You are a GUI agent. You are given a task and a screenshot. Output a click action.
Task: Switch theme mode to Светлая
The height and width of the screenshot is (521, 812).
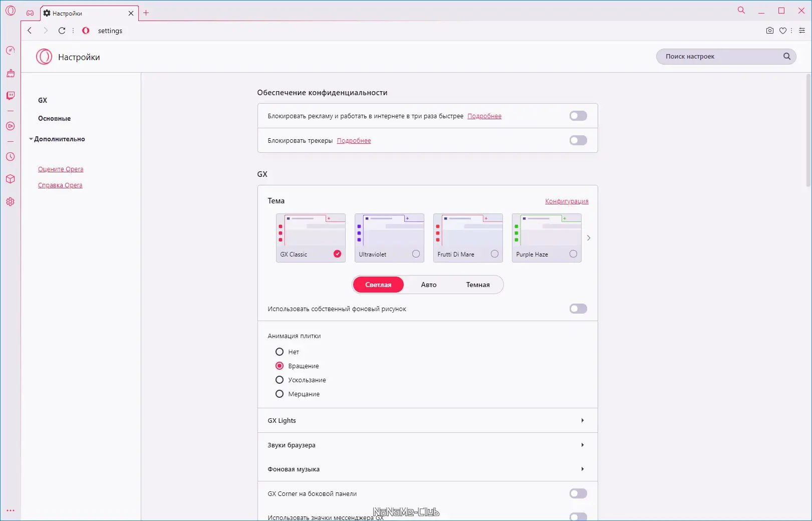pyautogui.click(x=378, y=285)
